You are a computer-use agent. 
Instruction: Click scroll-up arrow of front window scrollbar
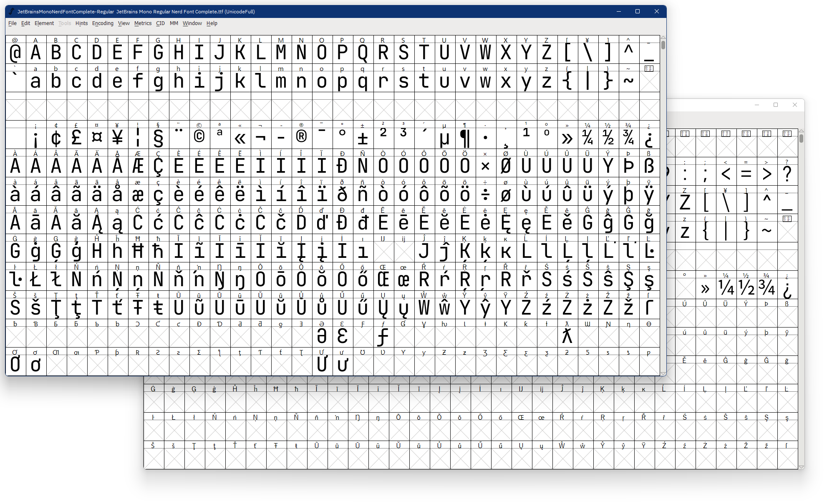663,38
